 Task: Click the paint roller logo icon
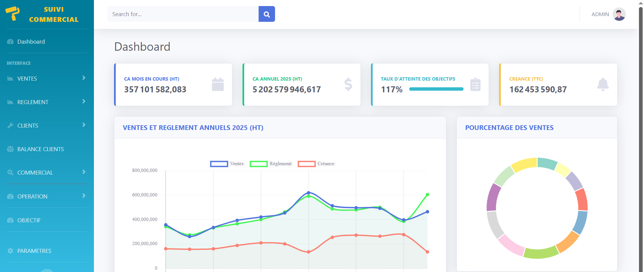tap(13, 13)
